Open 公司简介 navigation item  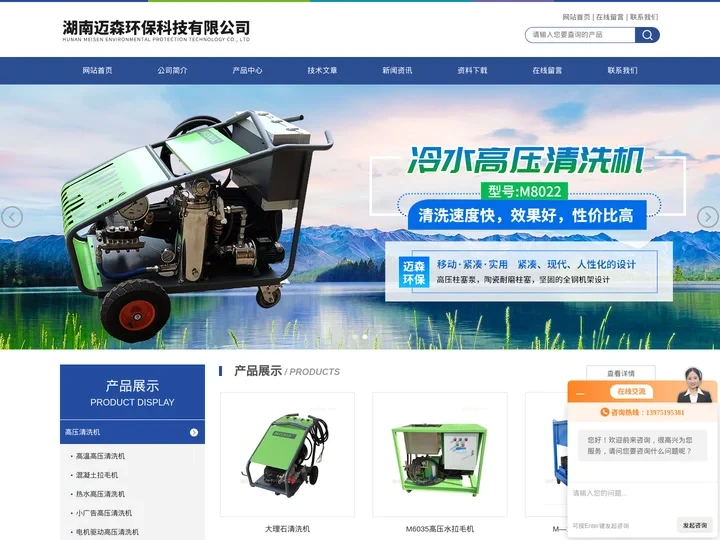[172, 70]
